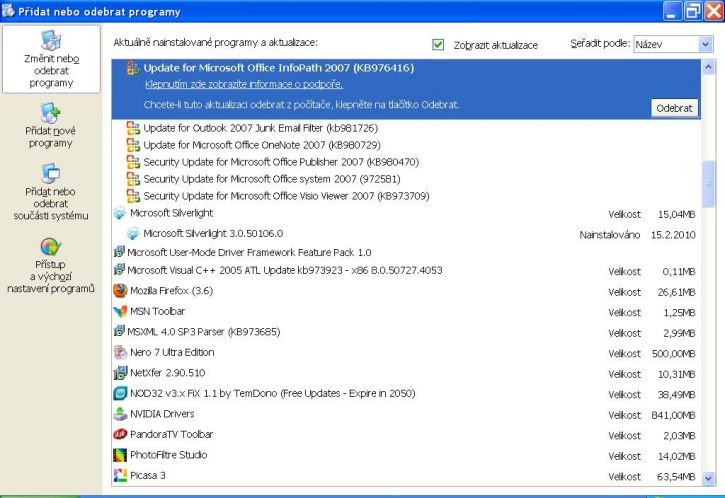Click the icon beside Office system 2007 security update

[133, 179]
